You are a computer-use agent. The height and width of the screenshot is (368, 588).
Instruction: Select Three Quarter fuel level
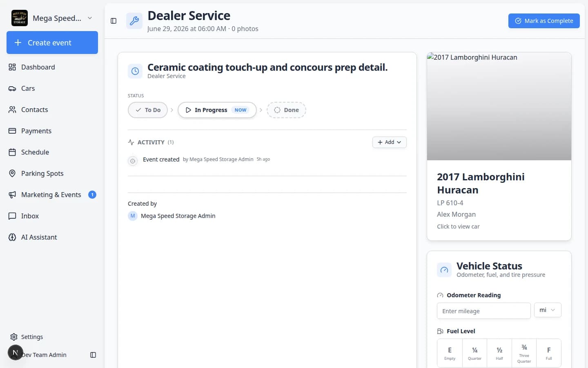pyautogui.click(x=524, y=353)
